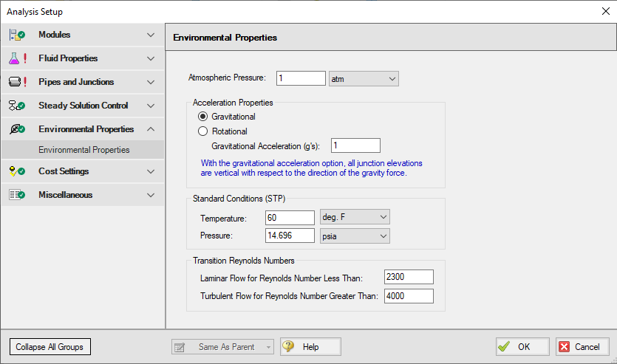Click the Modules group icon
This screenshot has width=617, height=364.
[x=17, y=35]
